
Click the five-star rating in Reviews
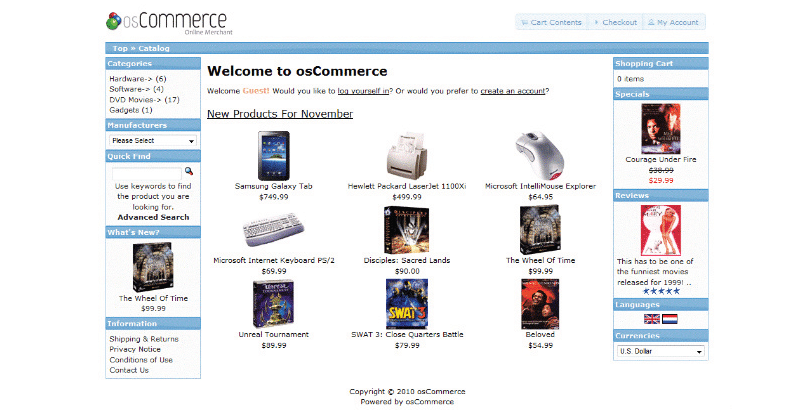[661, 292]
